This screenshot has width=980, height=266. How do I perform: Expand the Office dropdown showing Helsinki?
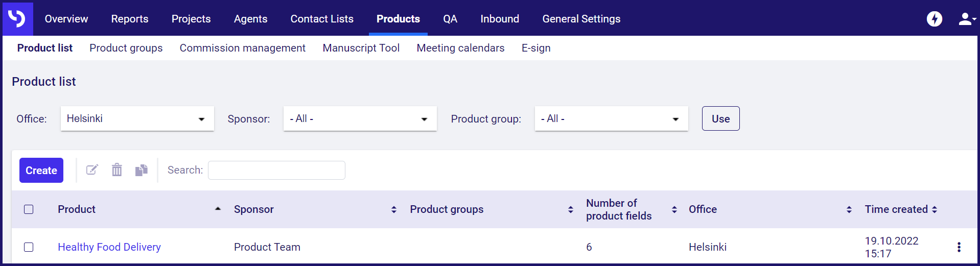tap(137, 118)
